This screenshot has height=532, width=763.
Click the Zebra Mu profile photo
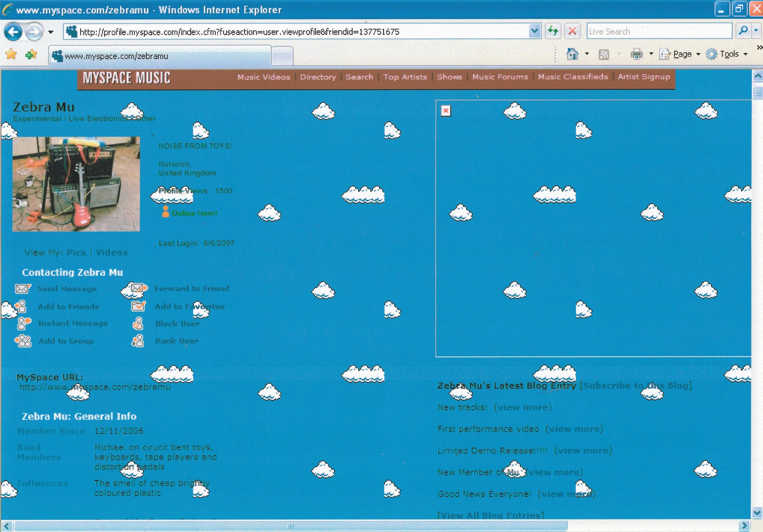[76, 184]
